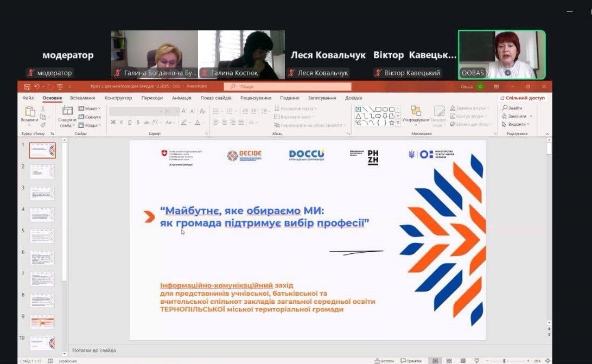Click the Create Slide (Створити слайд) icon

67,111
